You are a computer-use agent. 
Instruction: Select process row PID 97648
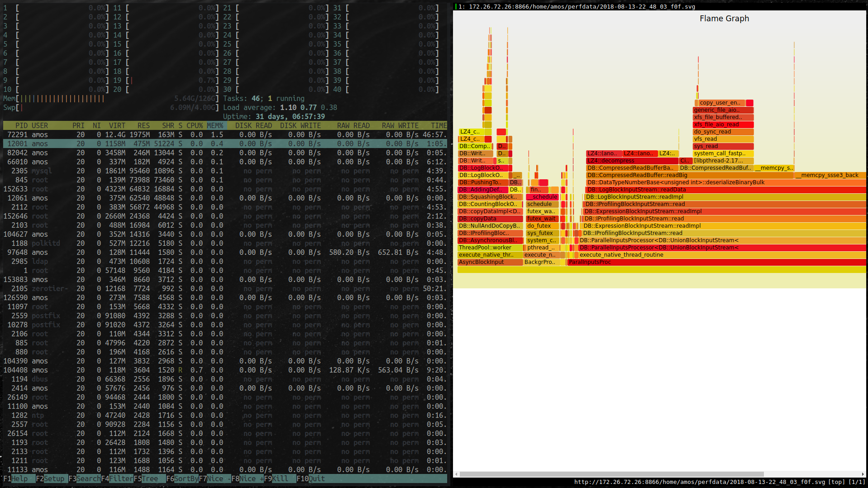(225, 252)
